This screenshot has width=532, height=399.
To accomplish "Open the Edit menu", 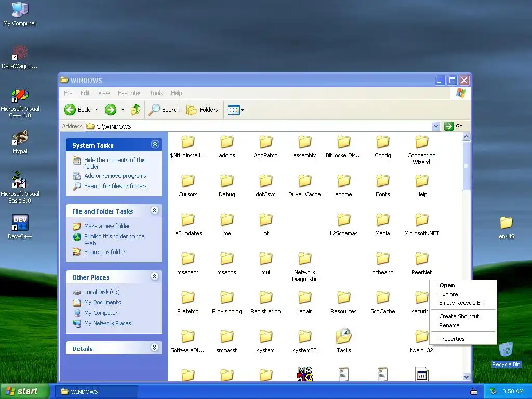I will 85,93.
